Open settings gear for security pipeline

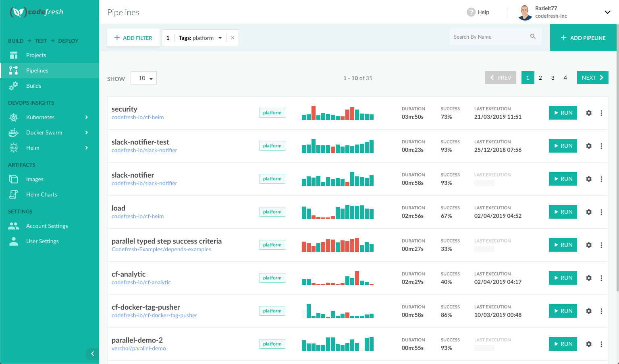[x=589, y=113]
